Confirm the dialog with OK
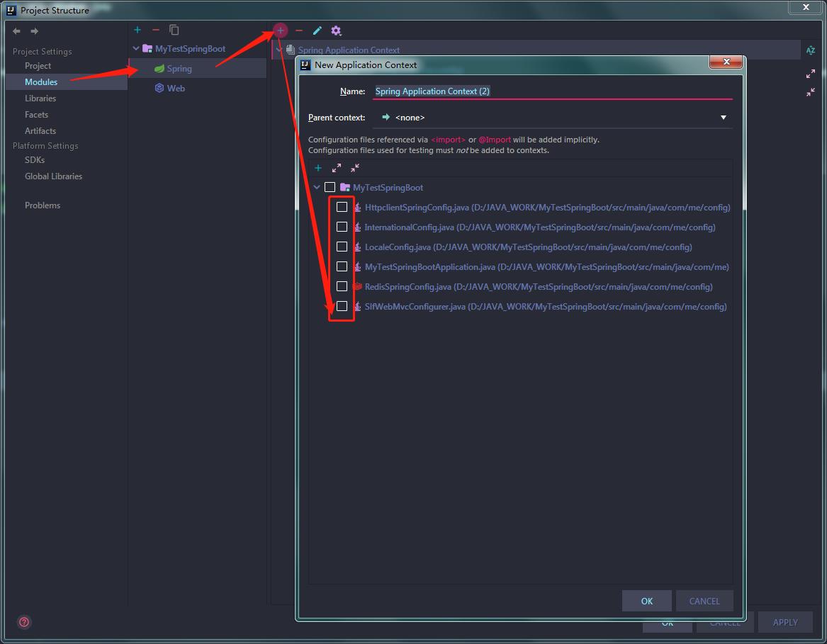The image size is (827, 644). pyautogui.click(x=646, y=601)
